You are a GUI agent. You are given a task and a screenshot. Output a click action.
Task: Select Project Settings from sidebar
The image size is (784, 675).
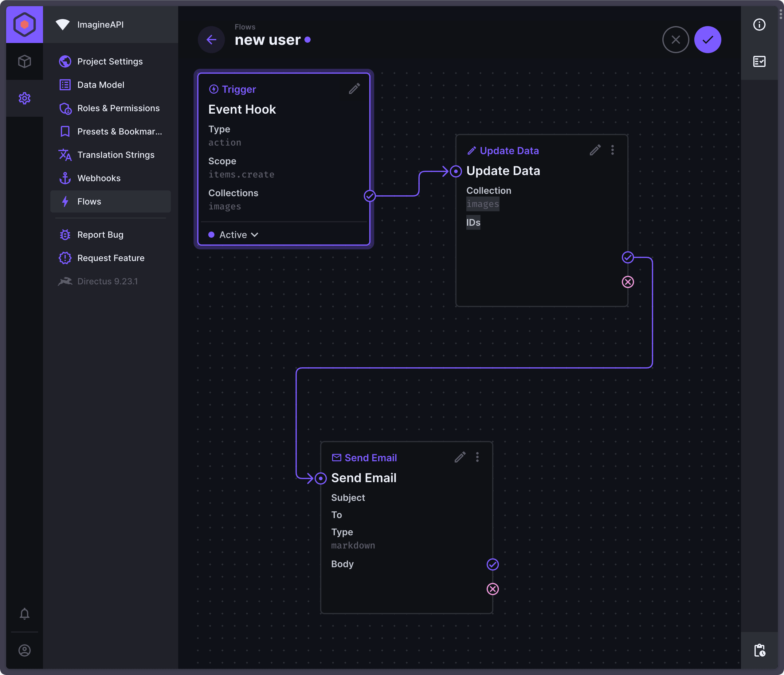tap(109, 60)
